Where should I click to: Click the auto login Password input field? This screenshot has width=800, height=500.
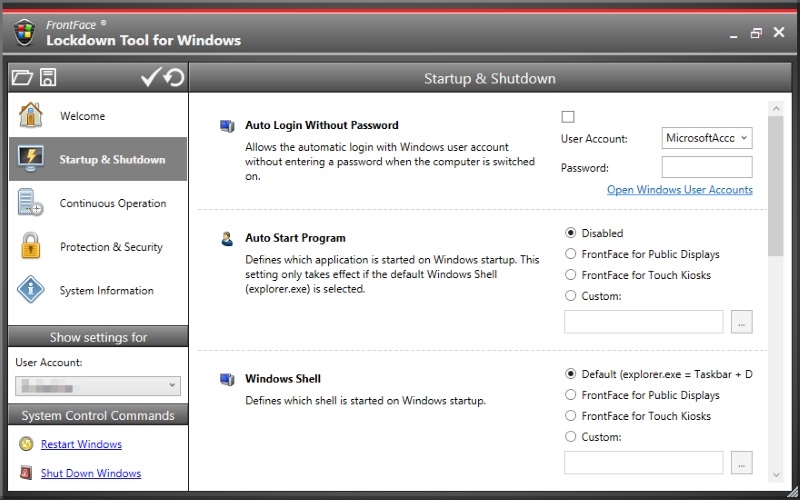tap(706, 168)
